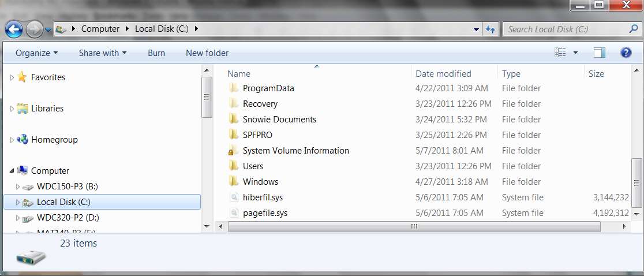Select the WDC150-P3 (B:) drive
This screenshot has height=276, width=644.
click(68, 187)
